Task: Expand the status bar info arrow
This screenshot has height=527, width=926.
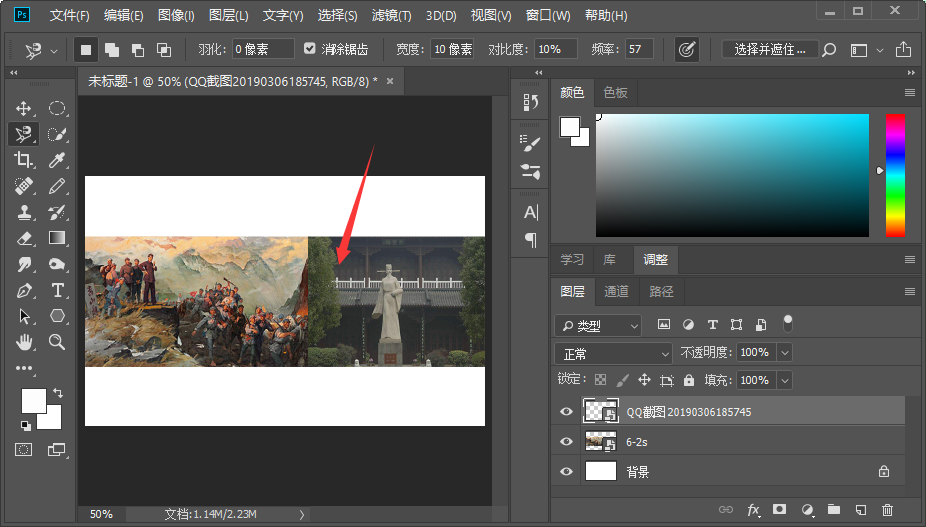Action: 302,515
